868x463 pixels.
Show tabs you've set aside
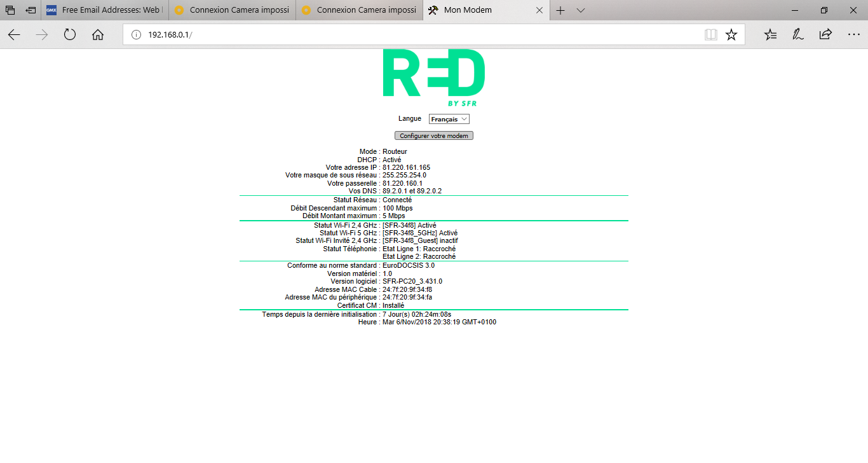click(10, 10)
